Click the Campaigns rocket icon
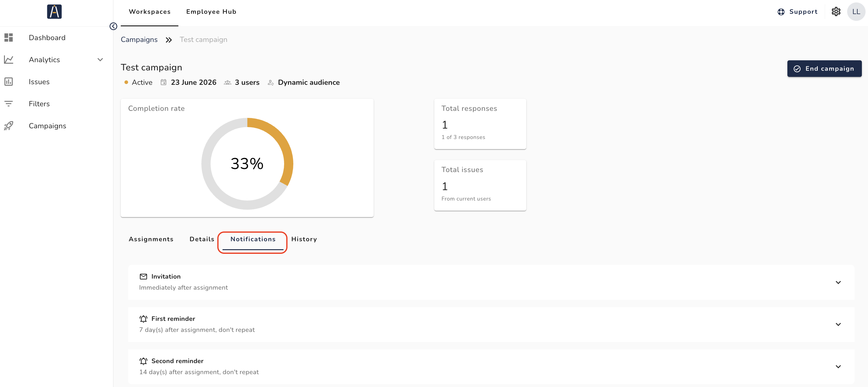Viewport: 868px width, 387px height. [8, 126]
